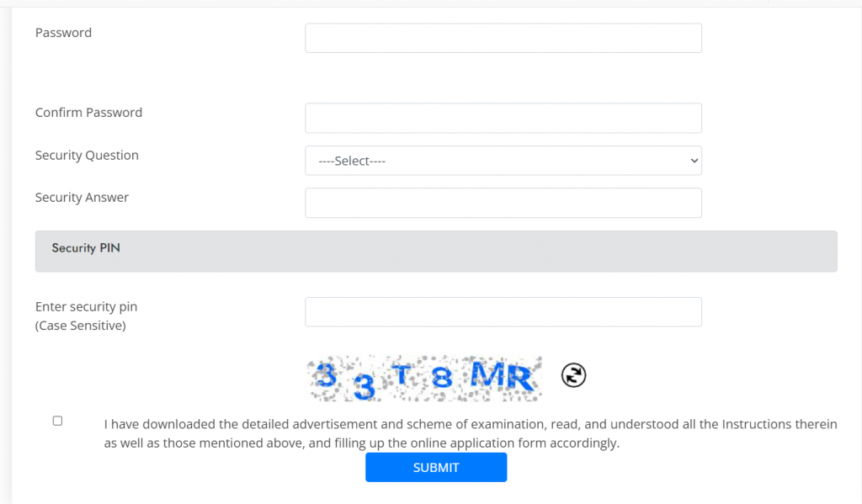Click the Security Answer label
Viewport: 862px width, 504px height.
tap(82, 198)
